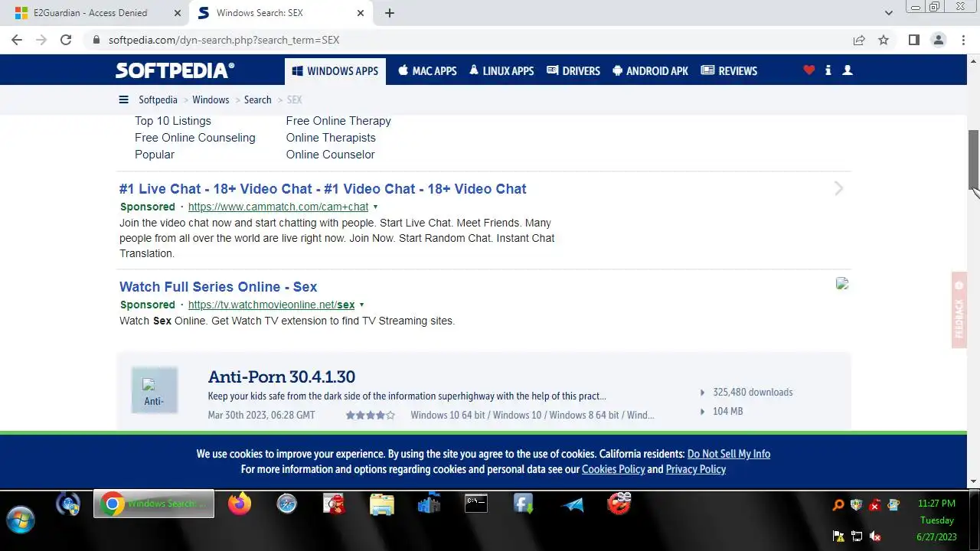Screen dimensions: 980x551
Task: Open the #1 Live Chat sponsored headline
Action: 323,189
